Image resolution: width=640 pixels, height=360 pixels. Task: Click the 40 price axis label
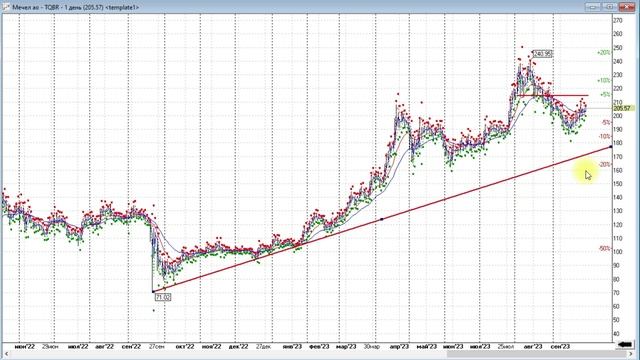click(x=616, y=333)
